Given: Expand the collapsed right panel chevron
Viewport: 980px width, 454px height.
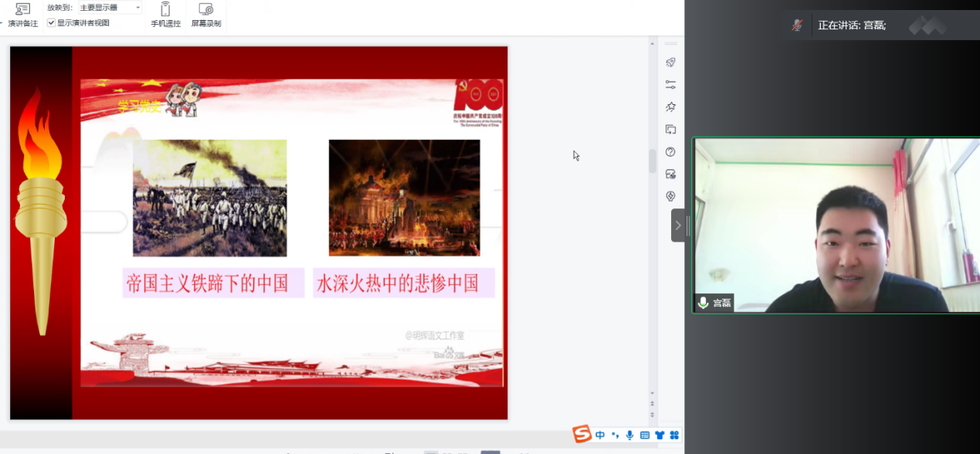Looking at the screenshot, I should tap(677, 225).
